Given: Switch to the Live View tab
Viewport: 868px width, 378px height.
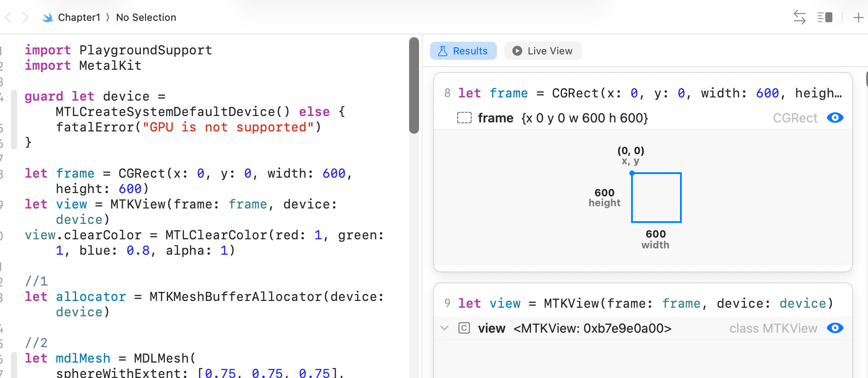Looking at the screenshot, I should pyautogui.click(x=543, y=51).
